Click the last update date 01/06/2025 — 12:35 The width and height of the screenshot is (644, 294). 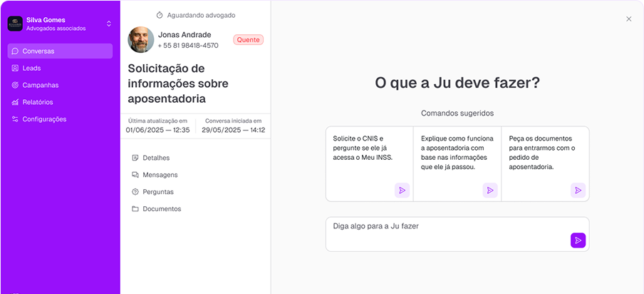pyautogui.click(x=157, y=131)
